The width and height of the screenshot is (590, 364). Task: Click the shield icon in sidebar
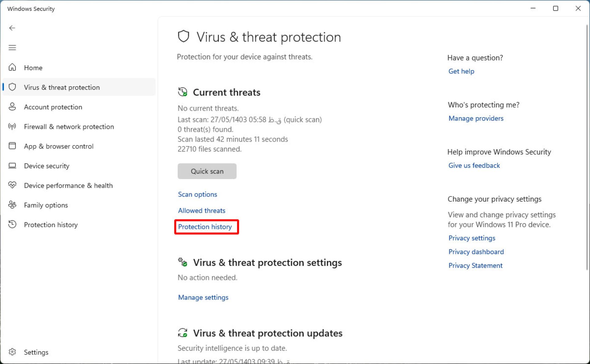tap(12, 87)
